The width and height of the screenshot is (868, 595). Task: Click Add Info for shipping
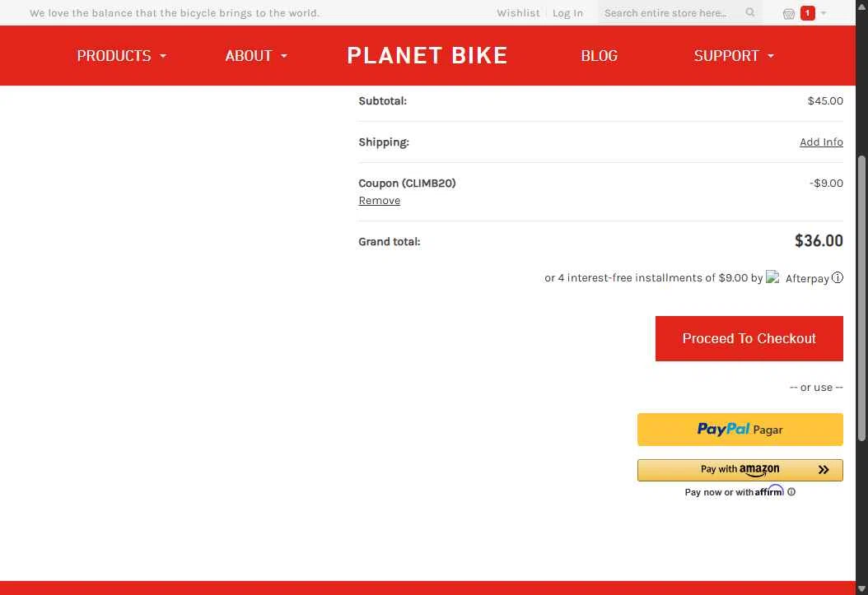[x=821, y=142]
